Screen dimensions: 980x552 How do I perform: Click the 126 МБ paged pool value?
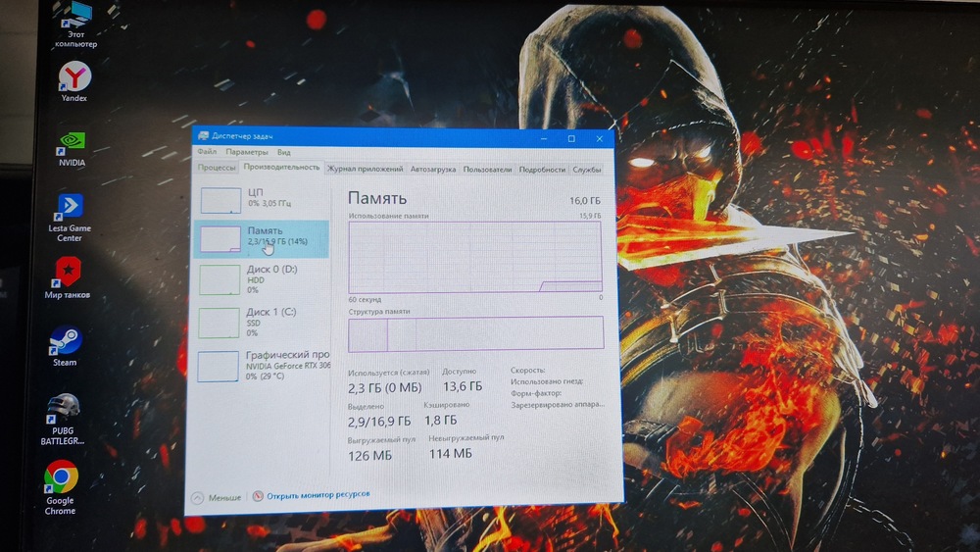(370, 456)
